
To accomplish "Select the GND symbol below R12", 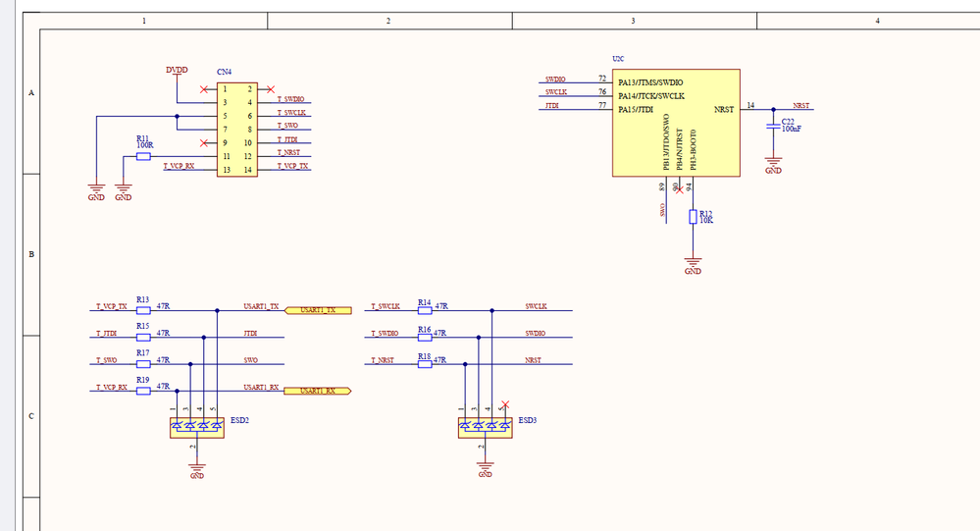I will 693,266.
